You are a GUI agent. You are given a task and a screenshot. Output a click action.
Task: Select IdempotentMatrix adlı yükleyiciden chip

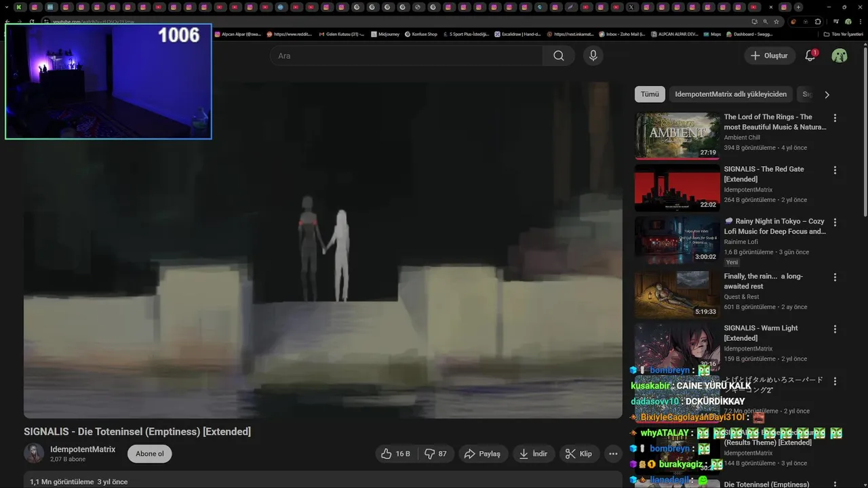pos(731,94)
